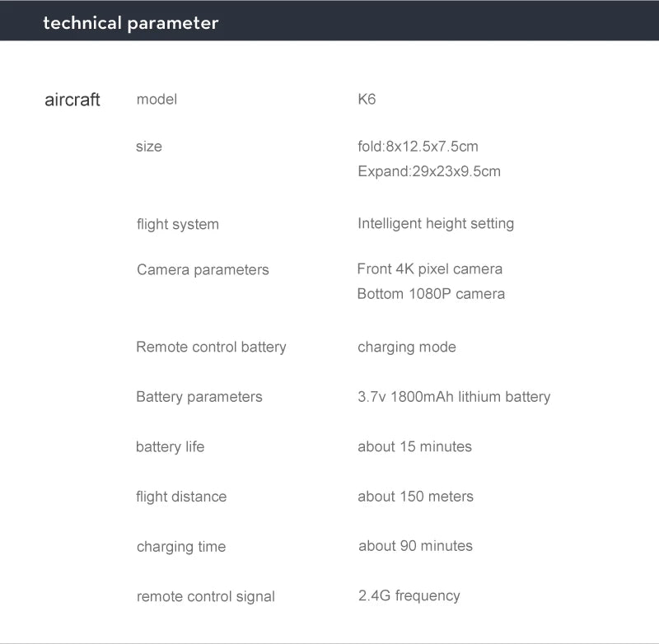This screenshot has width=659, height=644.
Task: Click the "2.4G frequency" signal value
Action: 409,595
